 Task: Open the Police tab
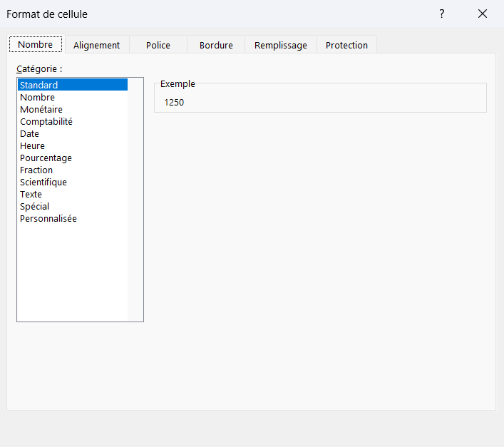pyautogui.click(x=158, y=45)
